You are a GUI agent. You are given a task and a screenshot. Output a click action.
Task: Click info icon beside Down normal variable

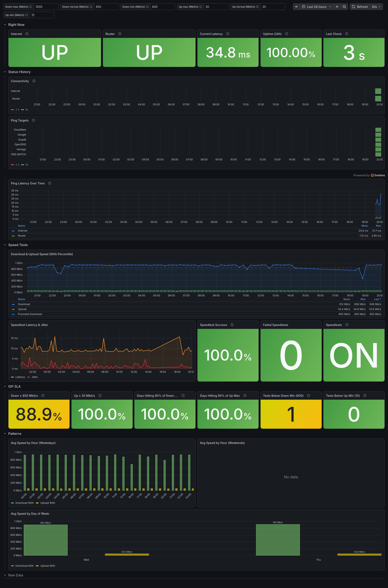point(91,7)
